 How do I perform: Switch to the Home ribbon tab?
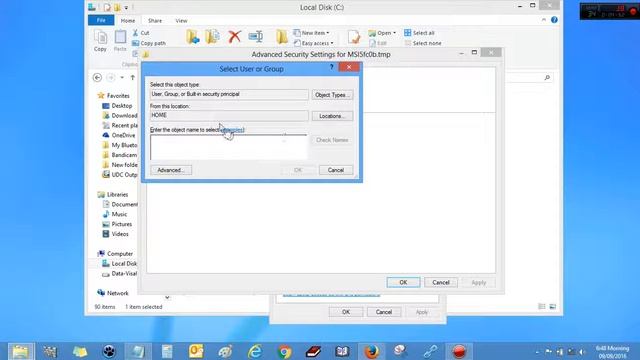point(128,20)
